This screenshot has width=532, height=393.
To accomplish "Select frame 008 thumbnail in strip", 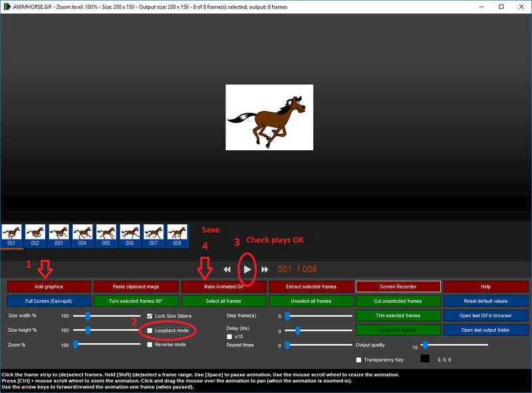I will point(177,233).
